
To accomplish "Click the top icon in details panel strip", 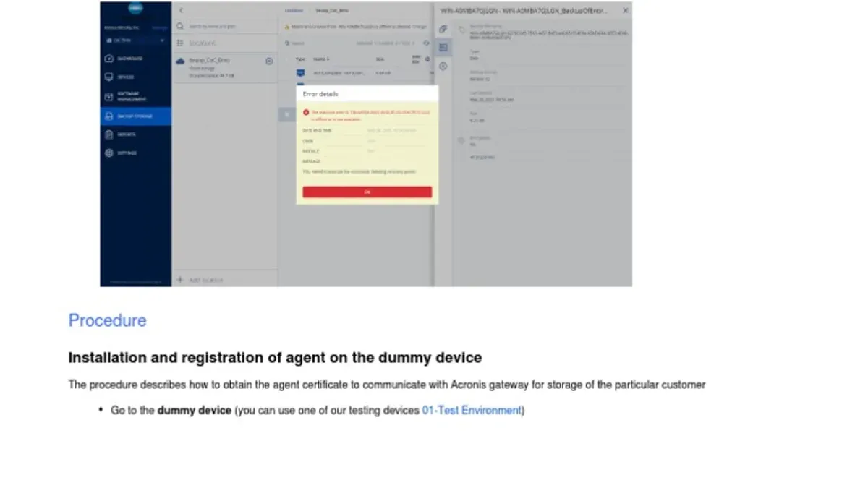I will click(x=443, y=30).
